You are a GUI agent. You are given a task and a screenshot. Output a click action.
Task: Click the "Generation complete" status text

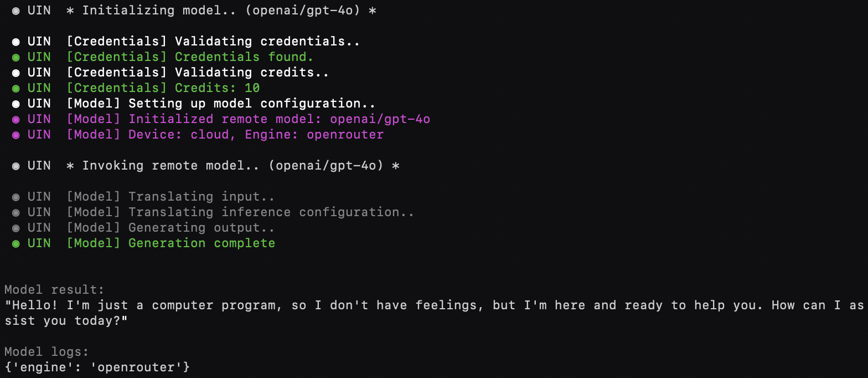tap(201, 243)
